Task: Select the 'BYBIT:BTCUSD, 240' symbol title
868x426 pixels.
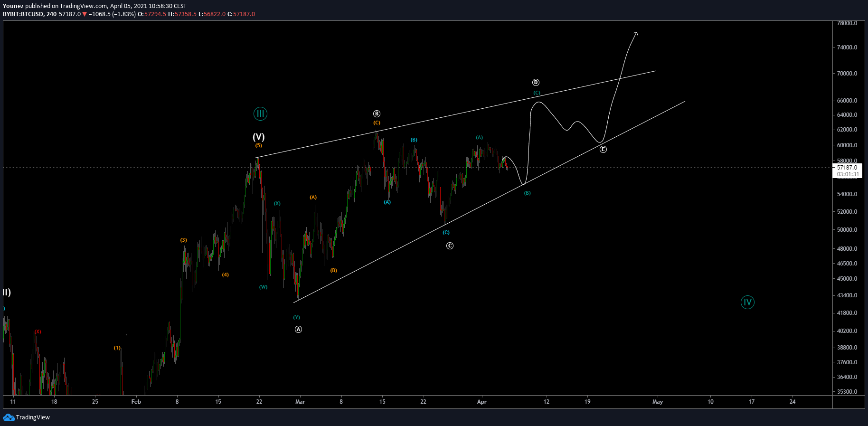Action: (30, 14)
